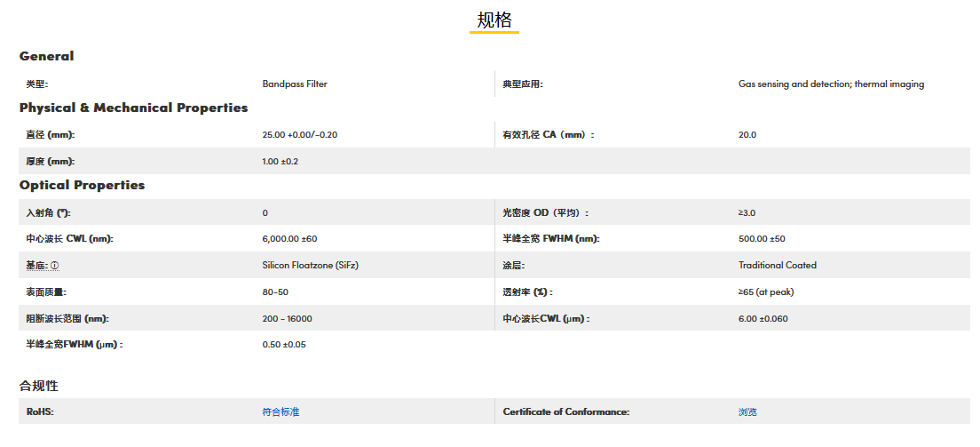Click the 6,000.00 ±60 wavelength value
The height and width of the screenshot is (447, 980).
[289, 238]
